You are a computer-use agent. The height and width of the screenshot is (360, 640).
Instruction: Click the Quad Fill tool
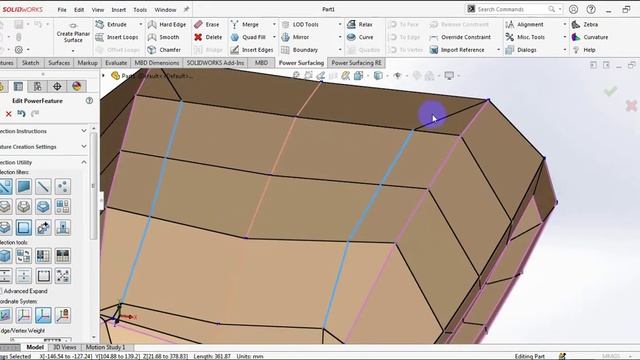point(248,37)
